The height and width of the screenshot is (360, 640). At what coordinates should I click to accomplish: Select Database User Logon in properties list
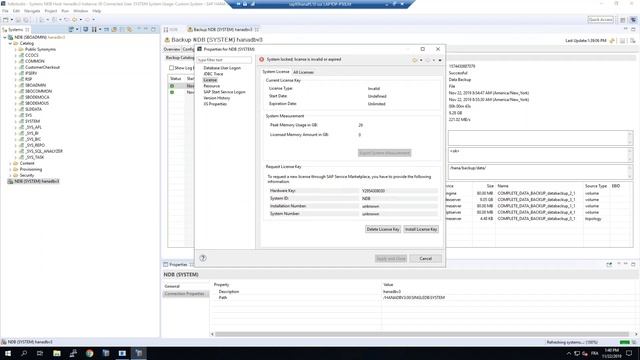[x=222, y=68]
